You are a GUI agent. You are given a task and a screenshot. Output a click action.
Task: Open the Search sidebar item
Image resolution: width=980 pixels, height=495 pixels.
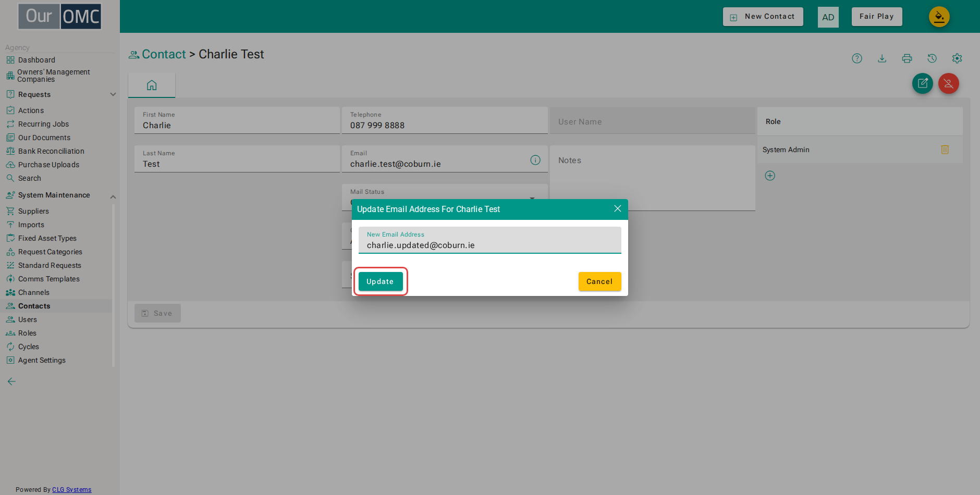(30, 178)
